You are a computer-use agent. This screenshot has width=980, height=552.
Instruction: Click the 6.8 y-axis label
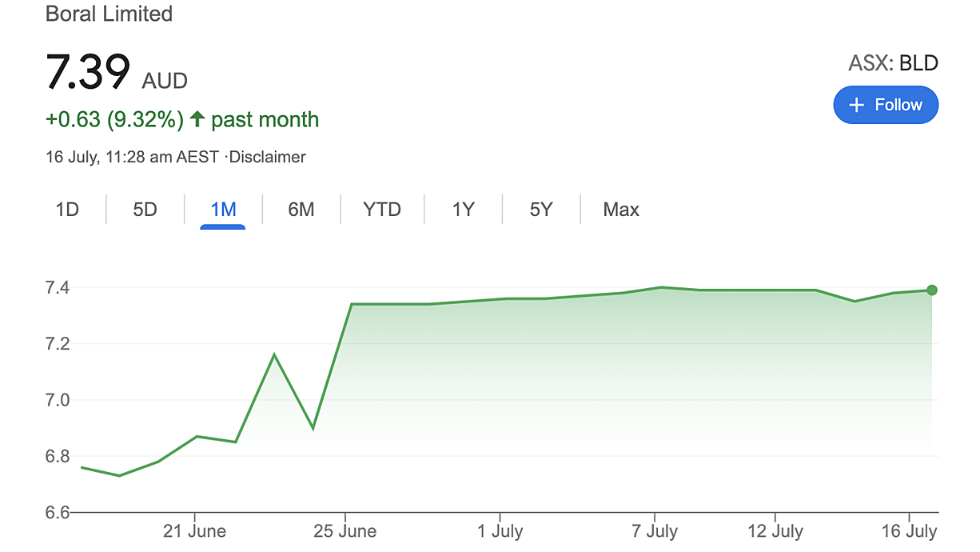tap(56, 457)
